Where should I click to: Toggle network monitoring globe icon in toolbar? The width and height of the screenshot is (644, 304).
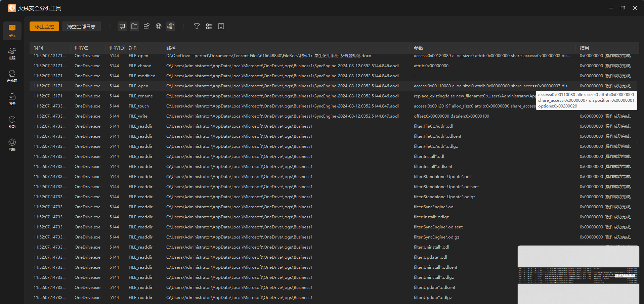pos(159,26)
